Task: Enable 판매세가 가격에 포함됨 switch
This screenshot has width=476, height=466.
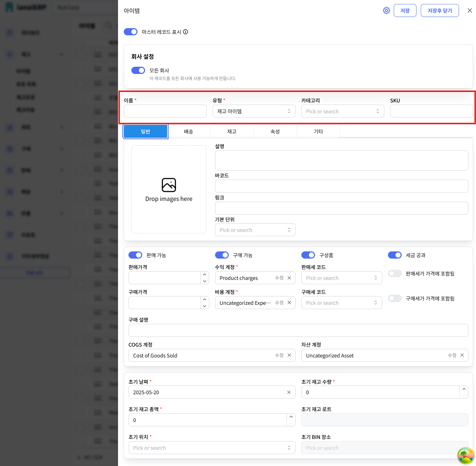Action: tap(395, 273)
